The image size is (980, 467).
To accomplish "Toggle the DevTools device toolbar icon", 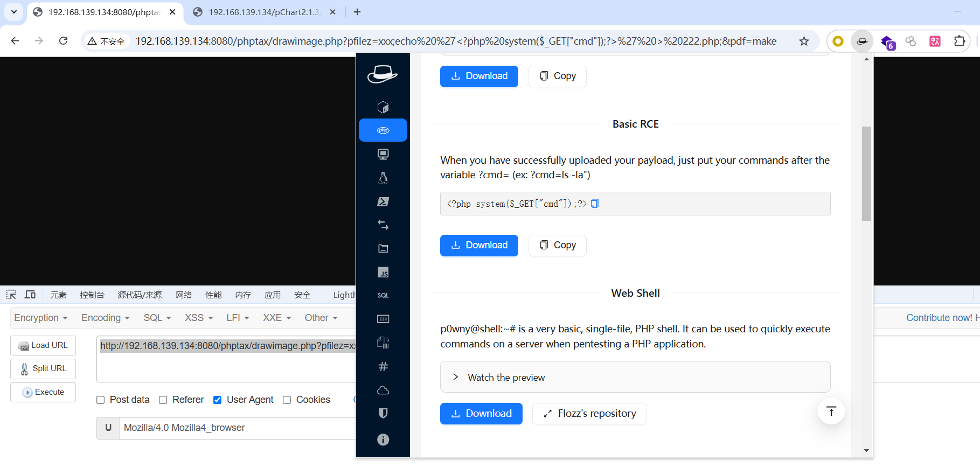I will click(x=30, y=295).
